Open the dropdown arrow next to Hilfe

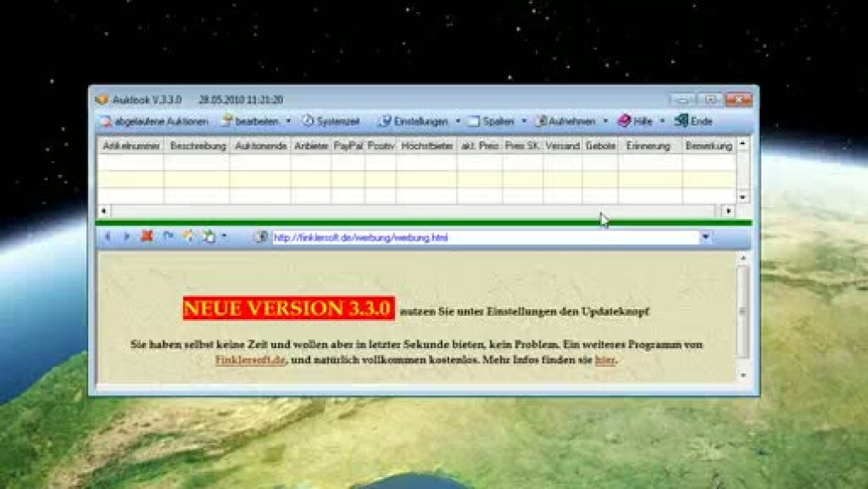(x=663, y=122)
